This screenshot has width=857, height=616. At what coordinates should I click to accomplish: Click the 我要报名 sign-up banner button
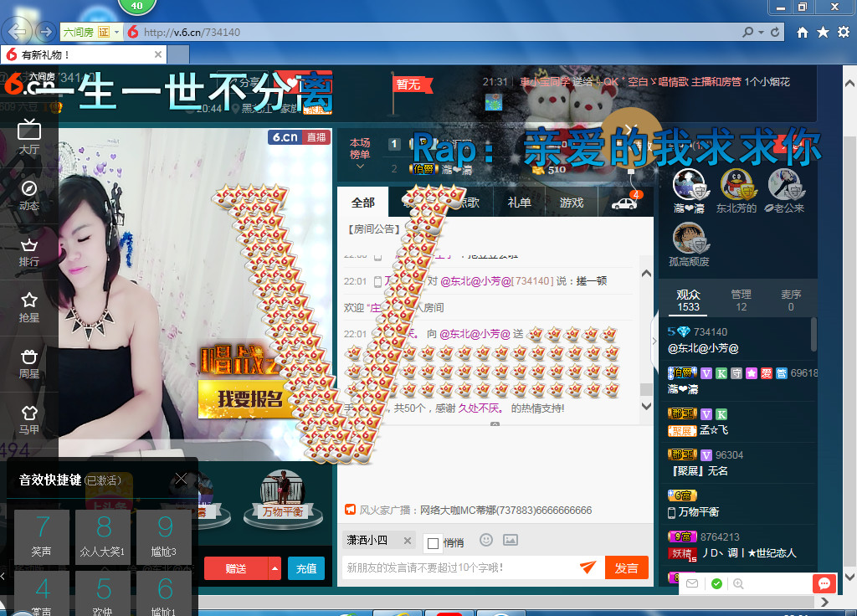tap(249, 398)
